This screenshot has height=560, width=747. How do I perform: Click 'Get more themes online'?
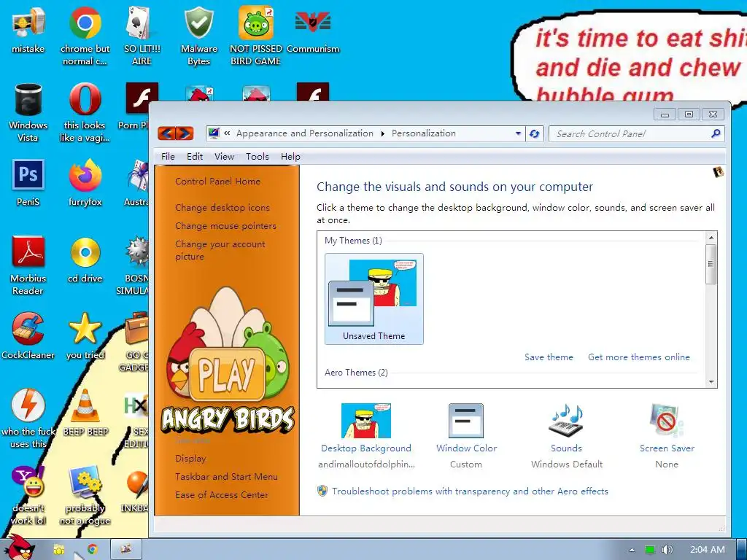pos(639,357)
